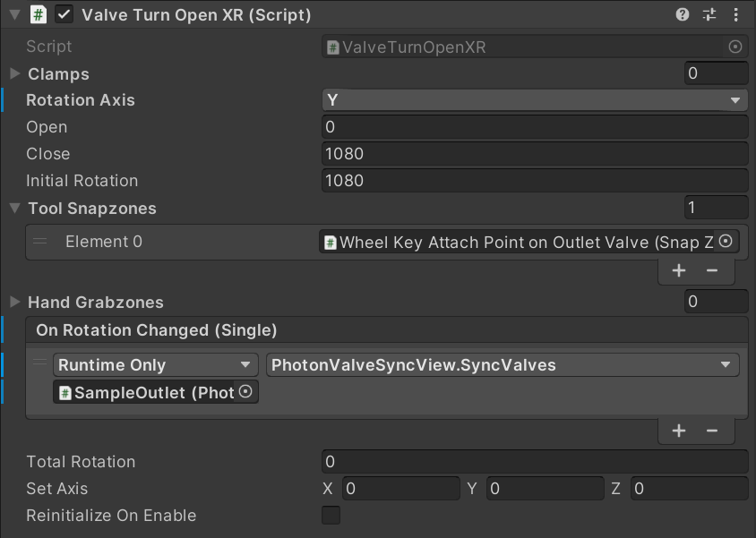The height and width of the screenshot is (538, 756).
Task: Click the script object picker circle
Action: 735,47
